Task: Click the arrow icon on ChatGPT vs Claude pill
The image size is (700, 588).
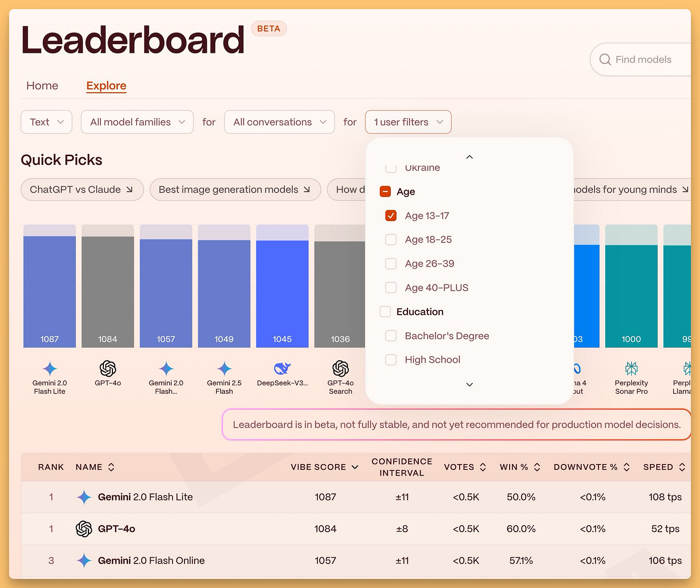Action: point(129,190)
